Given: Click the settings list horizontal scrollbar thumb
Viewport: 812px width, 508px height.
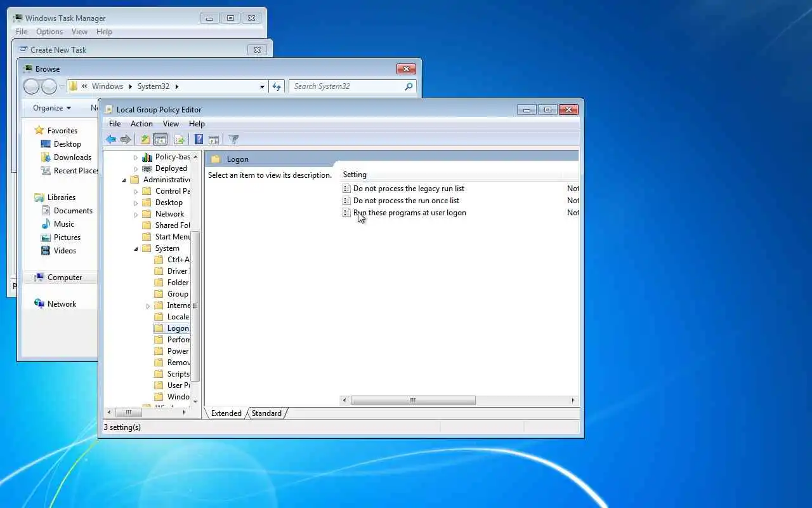Looking at the screenshot, I should pyautogui.click(x=413, y=400).
